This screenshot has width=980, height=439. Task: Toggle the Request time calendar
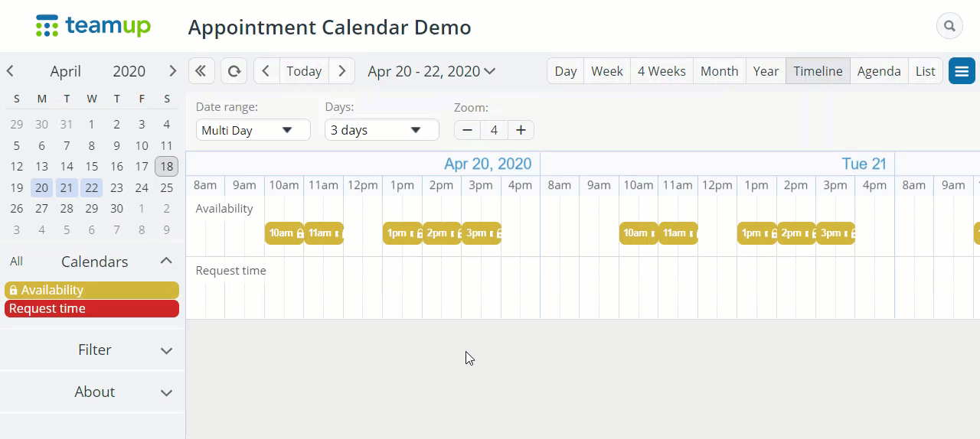pos(92,308)
